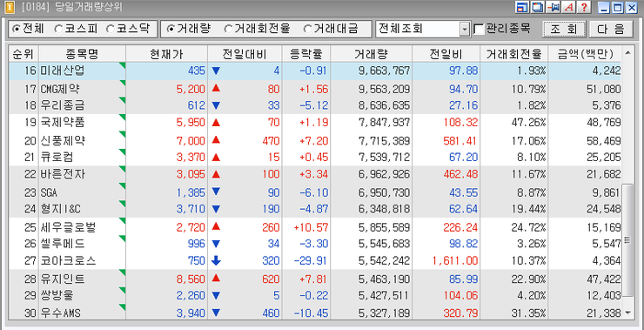Select the 거래량 sort radio button

point(170,29)
